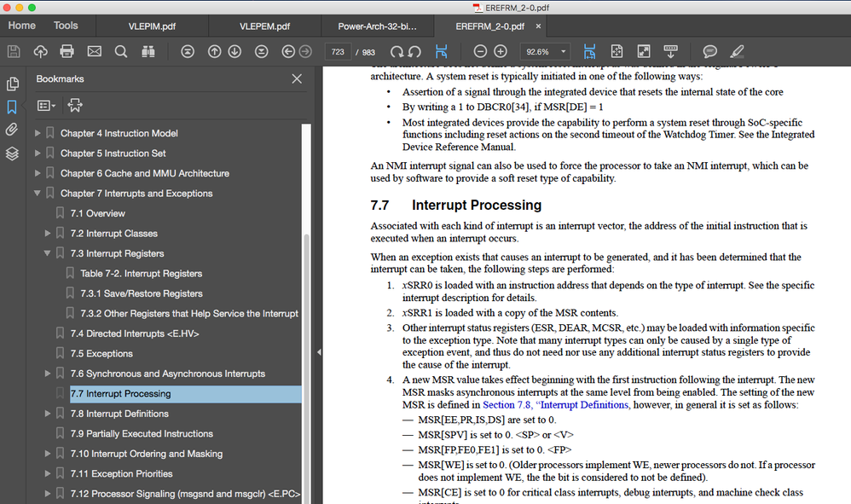Expand 7.11 Exception Priorities bookmark
851x504 pixels.
pyautogui.click(x=47, y=473)
